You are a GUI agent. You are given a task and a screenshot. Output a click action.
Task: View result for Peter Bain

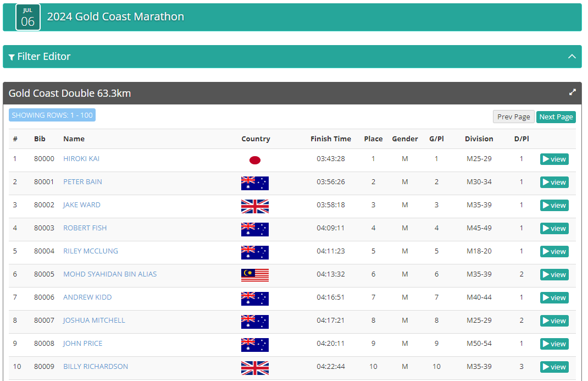[554, 182]
